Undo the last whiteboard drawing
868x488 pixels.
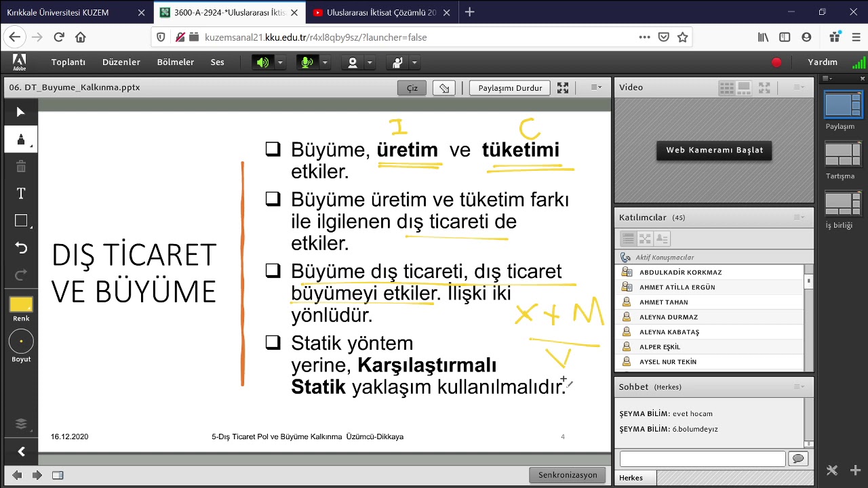click(x=20, y=248)
